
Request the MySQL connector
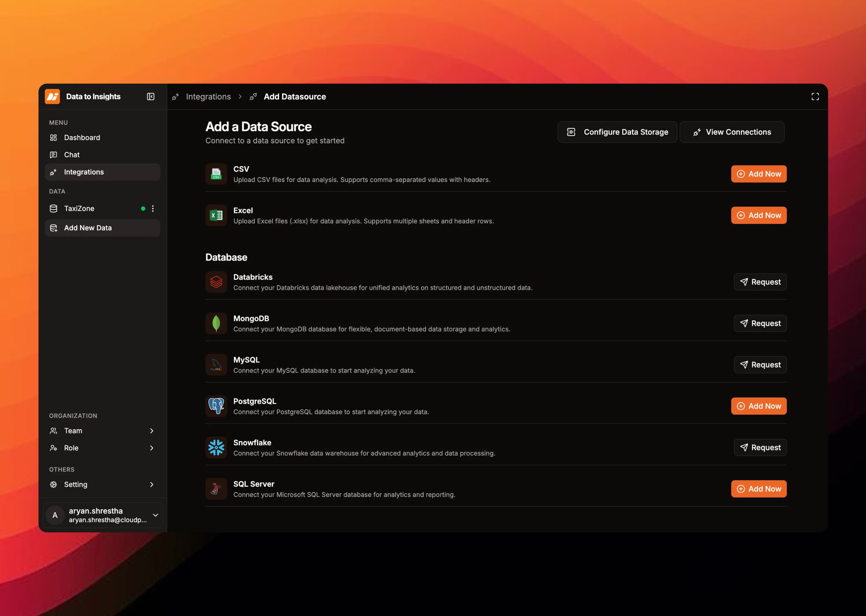pos(760,365)
